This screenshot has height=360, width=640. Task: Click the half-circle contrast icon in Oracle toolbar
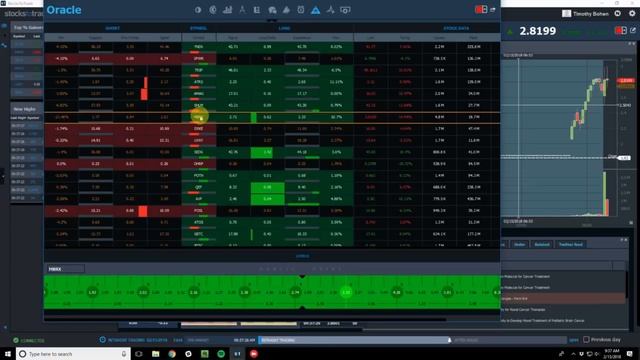198,10
